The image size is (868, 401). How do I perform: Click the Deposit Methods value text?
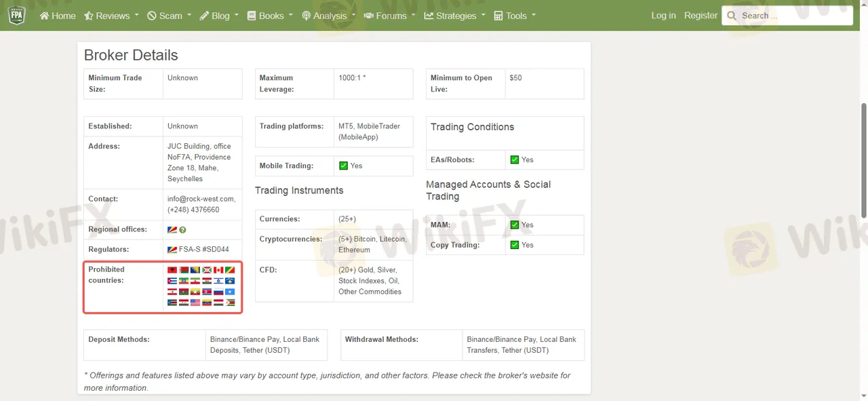click(x=264, y=345)
